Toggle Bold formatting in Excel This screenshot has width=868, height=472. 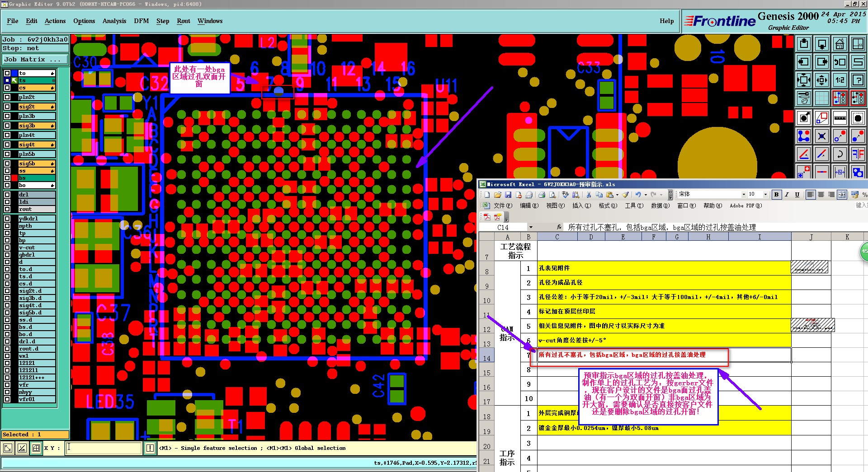tap(776, 195)
